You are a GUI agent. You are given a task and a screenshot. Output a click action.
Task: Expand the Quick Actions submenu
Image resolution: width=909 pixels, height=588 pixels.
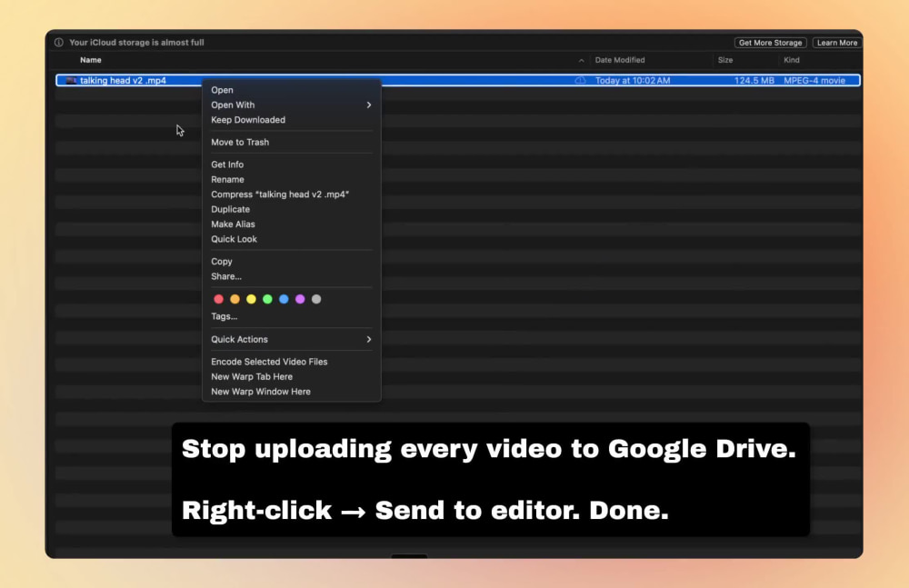point(291,339)
